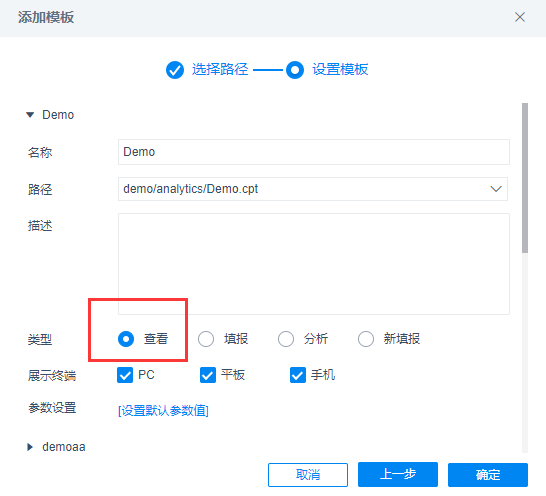Click the 确定 button
The image size is (546, 496).
click(x=488, y=475)
